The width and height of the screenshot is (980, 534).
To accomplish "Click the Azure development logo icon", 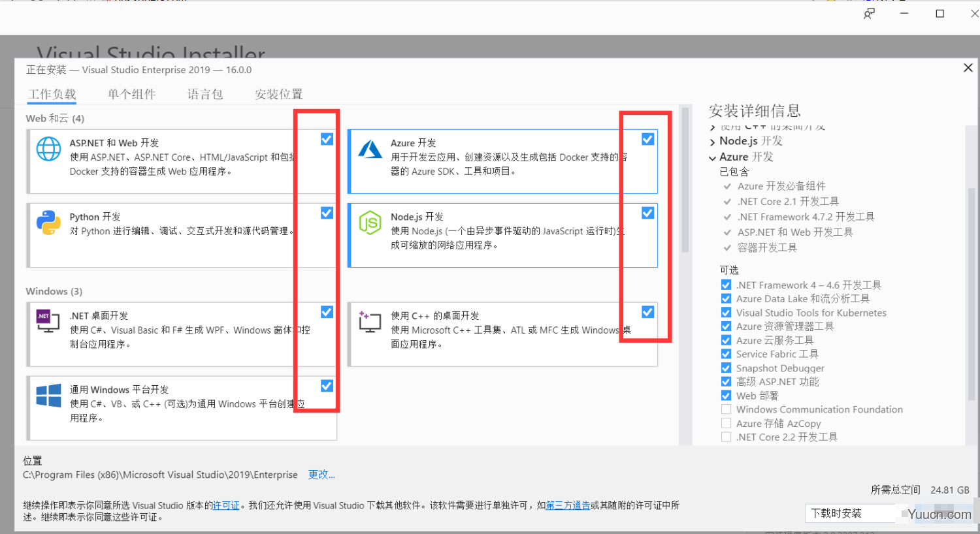I will click(370, 149).
